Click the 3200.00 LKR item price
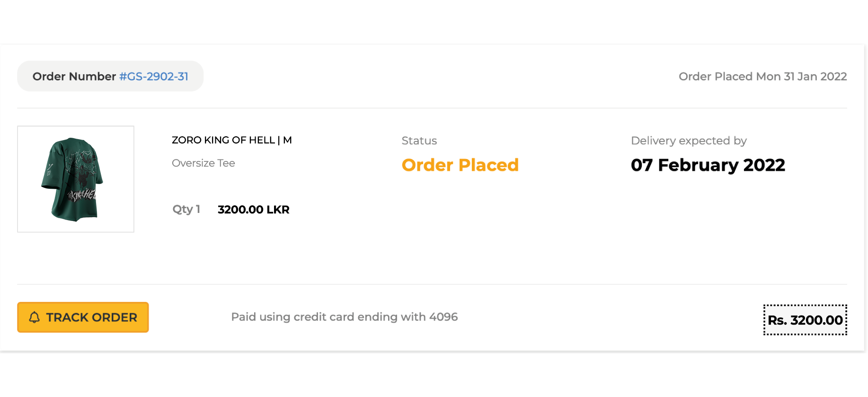Image resolution: width=868 pixels, height=397 pixels. 254,210
